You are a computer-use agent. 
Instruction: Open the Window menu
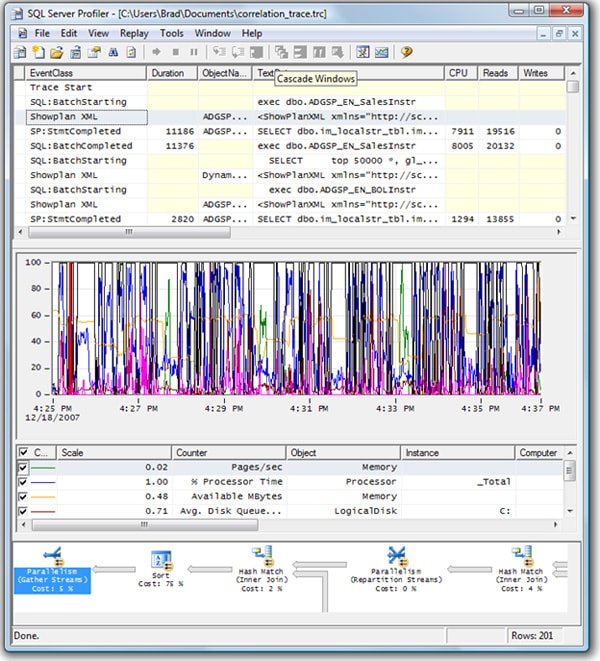[213, 33]
